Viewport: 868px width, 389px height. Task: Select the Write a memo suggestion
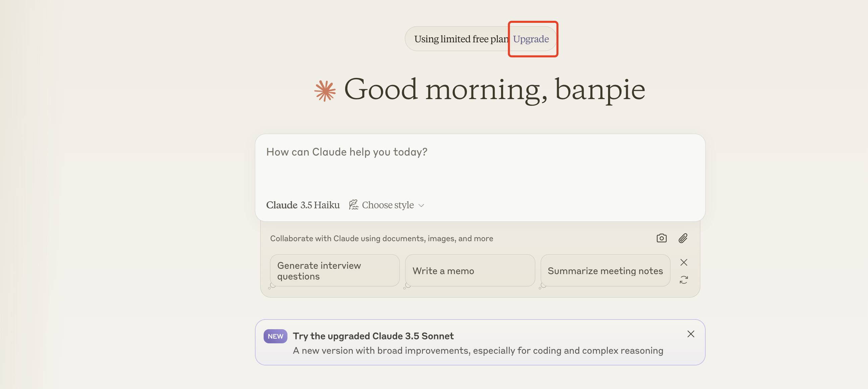[469, 270]
